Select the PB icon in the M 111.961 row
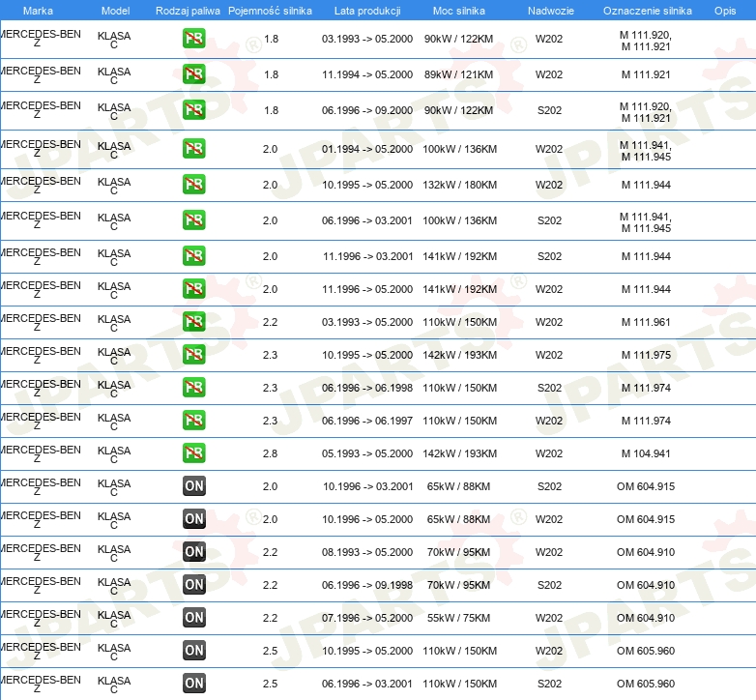This screenshot has height=700, width=756. [x=194, y=322]
